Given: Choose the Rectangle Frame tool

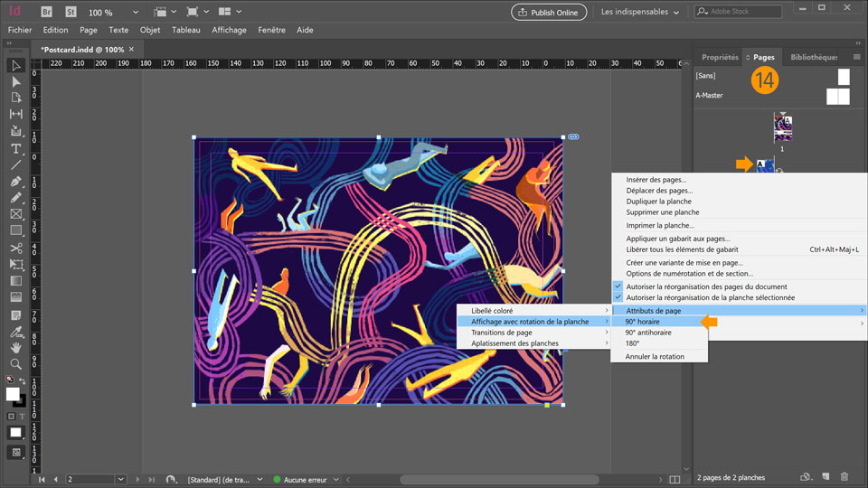Looking at the screenshot, I should tap(16, 214).
